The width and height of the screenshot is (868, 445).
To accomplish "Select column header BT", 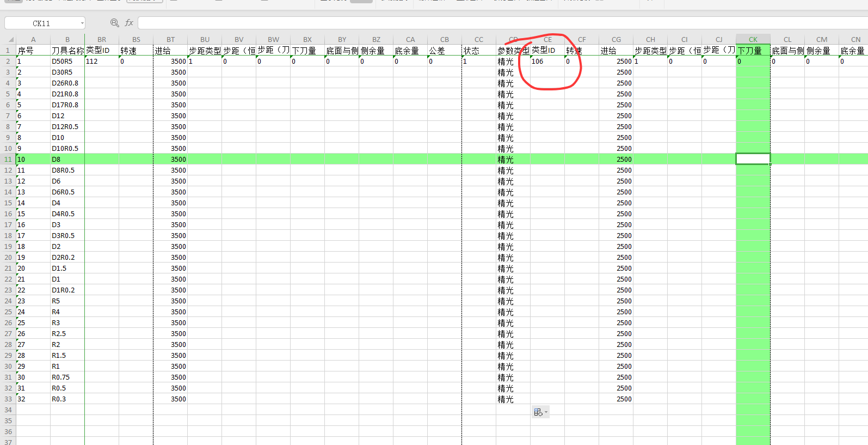I will 170,39.
